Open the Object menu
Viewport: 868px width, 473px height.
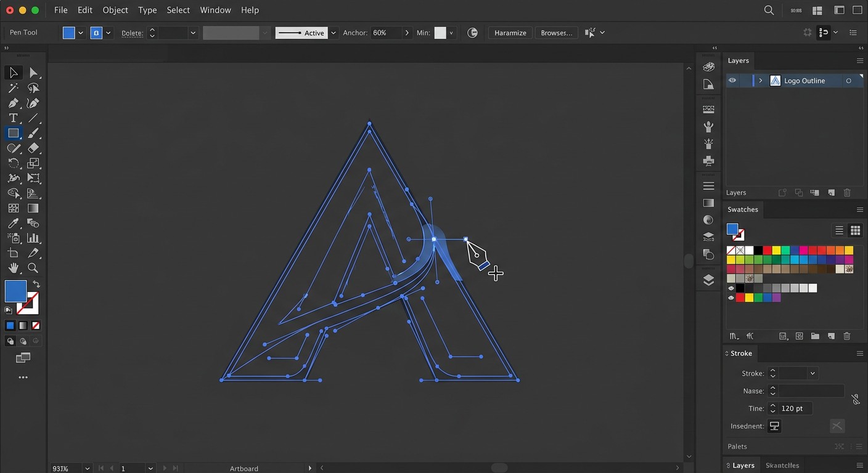coord(115,10)
